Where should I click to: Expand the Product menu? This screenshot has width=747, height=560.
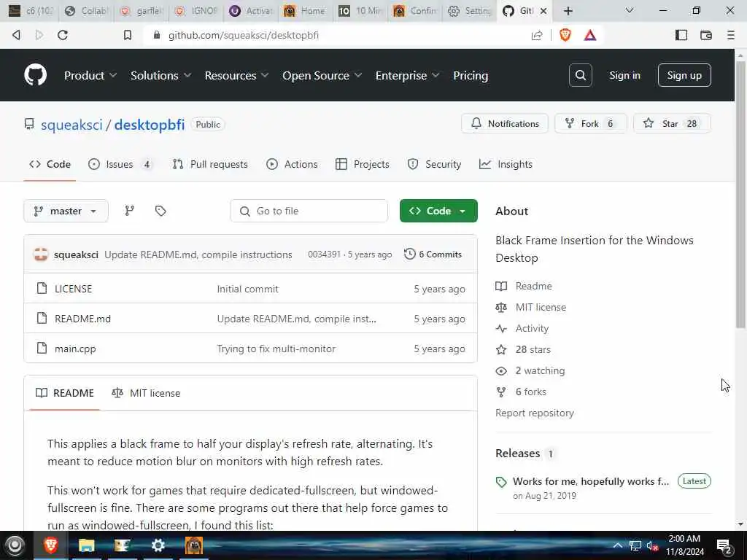pyautogui.click(x=90, y=75)
